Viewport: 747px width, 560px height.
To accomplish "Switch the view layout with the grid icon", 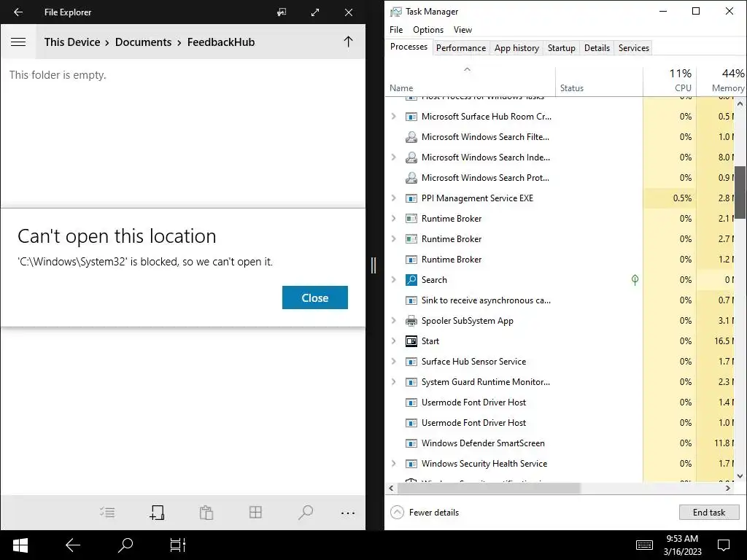I will (255, 513).
